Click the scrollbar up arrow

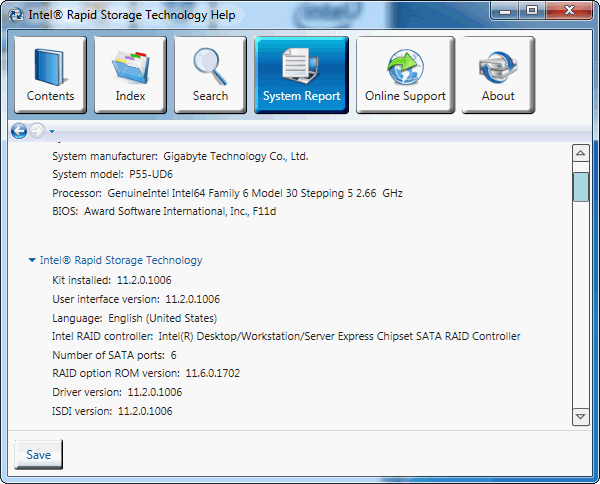[x=580, y=153]
